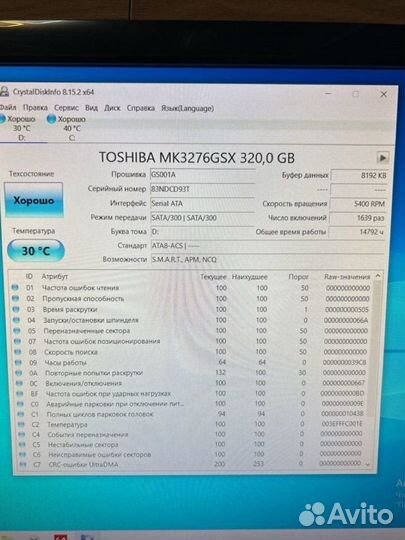
Task: Click status icon of attribute C0
Action: pos(21,404)
